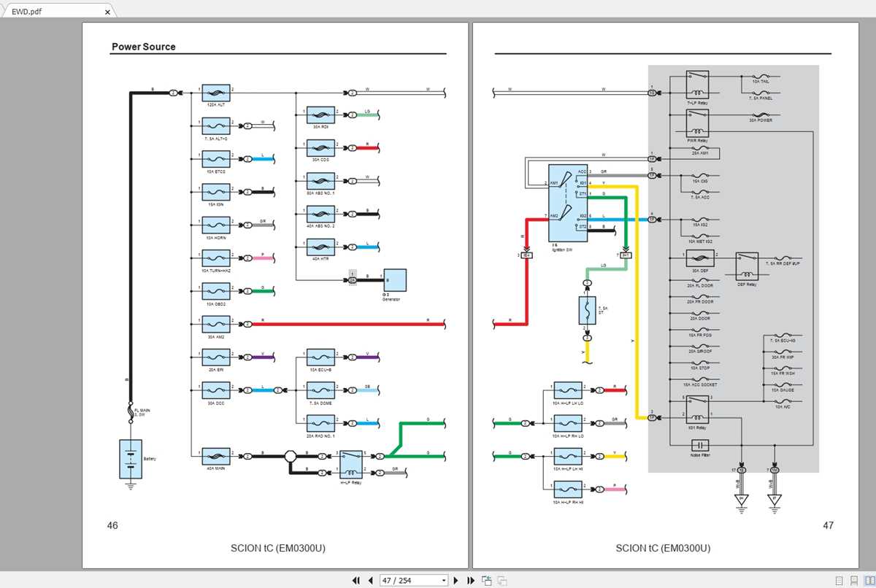Click page number 46 label
This screenshot has height=588, width=876.
[x=112, y=525]
